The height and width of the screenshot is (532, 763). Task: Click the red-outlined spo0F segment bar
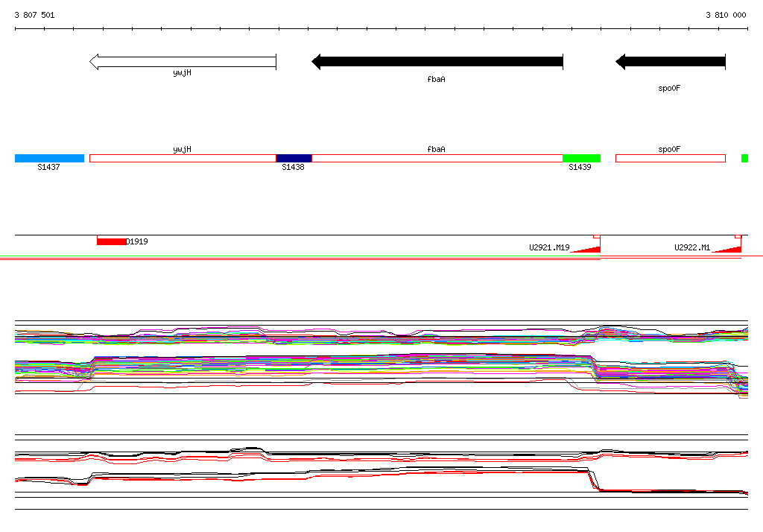coord(671,158)
